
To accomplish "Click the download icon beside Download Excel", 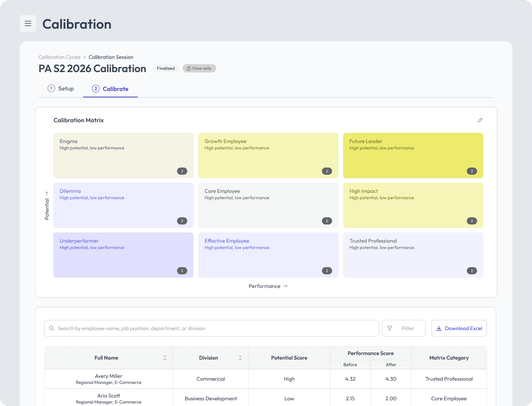I will [439, 328].
